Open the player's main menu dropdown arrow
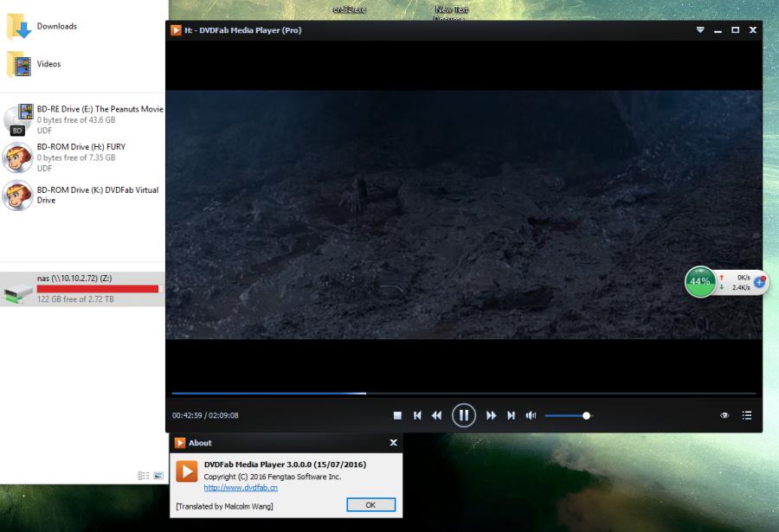The image size is (779, 532). coord(700,30)
